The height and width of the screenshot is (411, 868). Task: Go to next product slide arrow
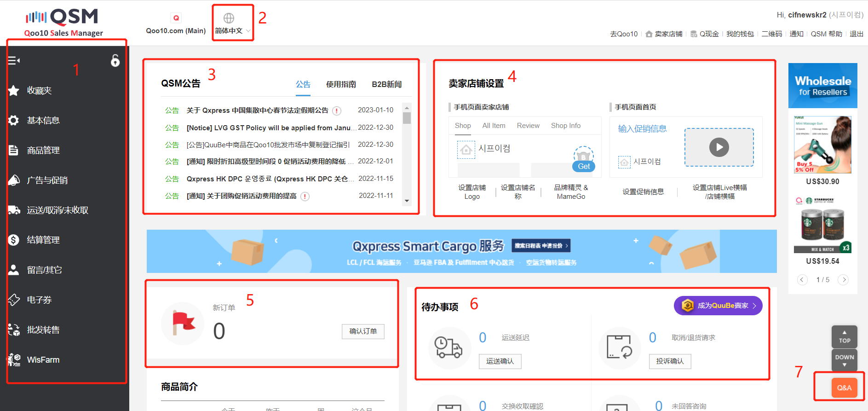(x=844, y=280)
